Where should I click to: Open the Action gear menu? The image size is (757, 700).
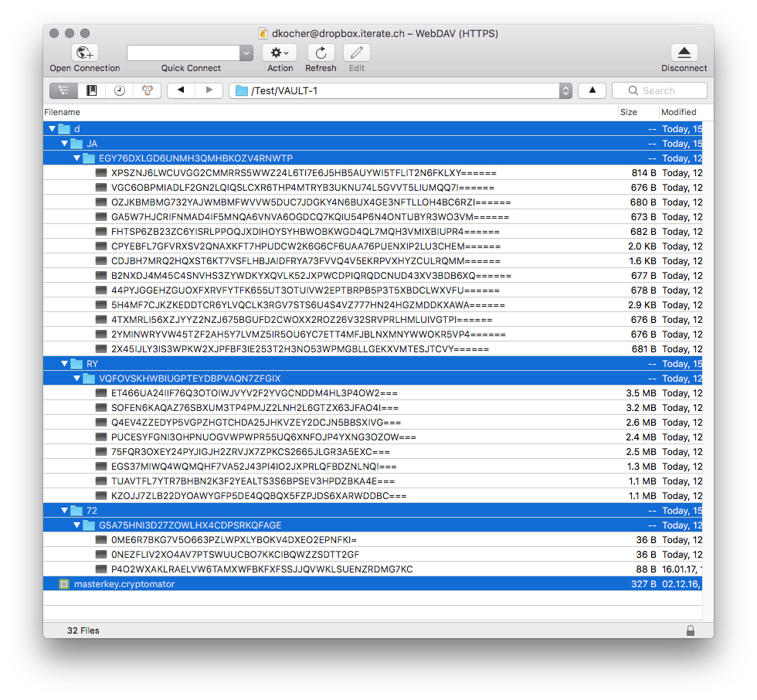pos(279,53)
